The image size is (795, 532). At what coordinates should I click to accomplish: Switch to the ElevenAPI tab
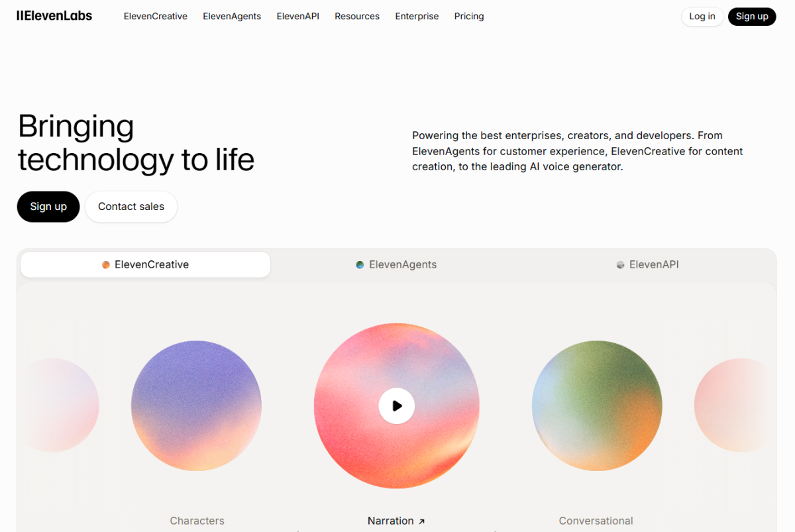647,264
